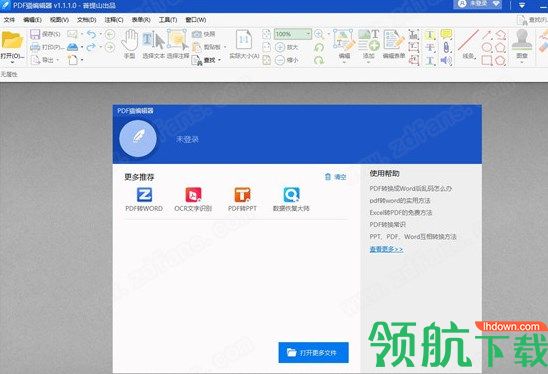Click the feather avatar on the welcome panel
The width and height of the screenshot is (548, 374).
pyautogui.click(x=138, y=138)
